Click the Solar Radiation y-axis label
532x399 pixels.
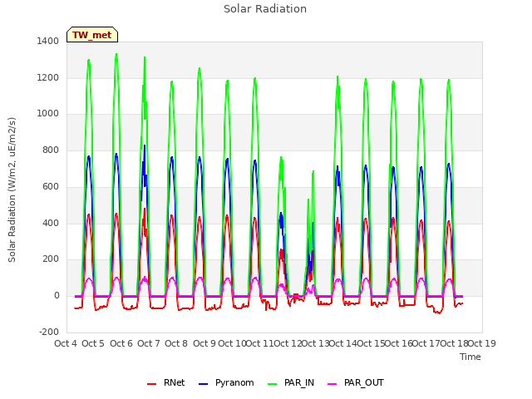[12, 190]
